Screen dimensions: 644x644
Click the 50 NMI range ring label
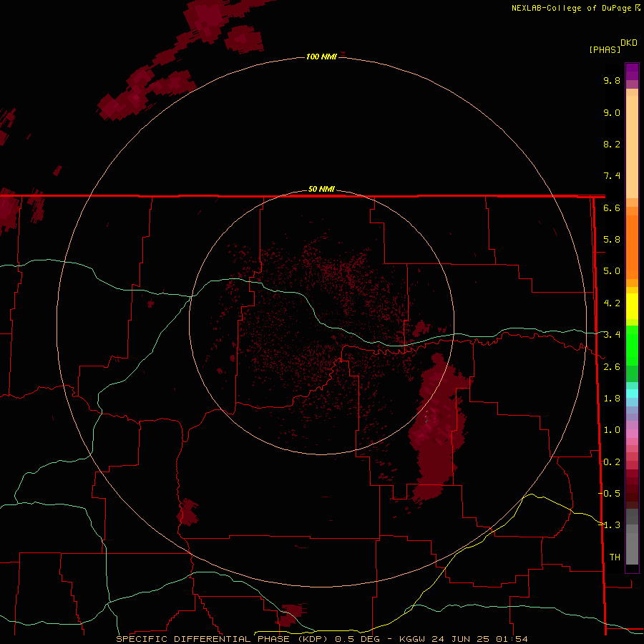coord(321,189)
